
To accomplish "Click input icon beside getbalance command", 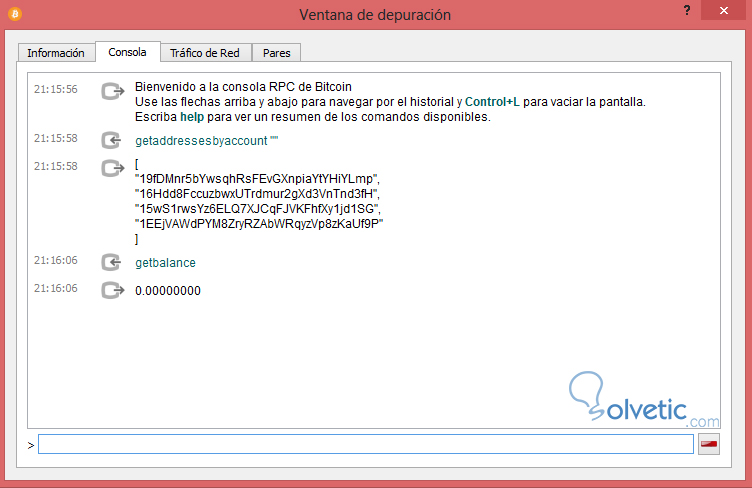I will [112, 262].
